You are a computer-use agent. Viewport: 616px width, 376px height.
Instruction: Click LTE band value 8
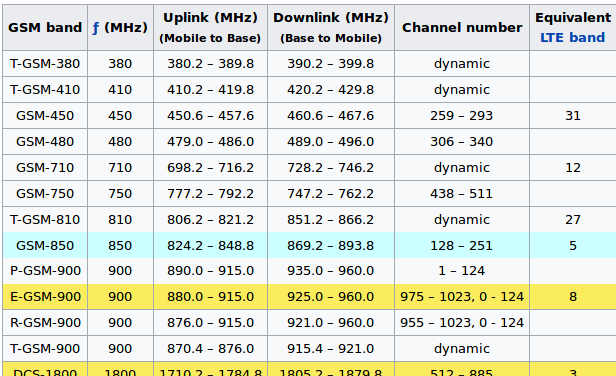pos(573,297)
